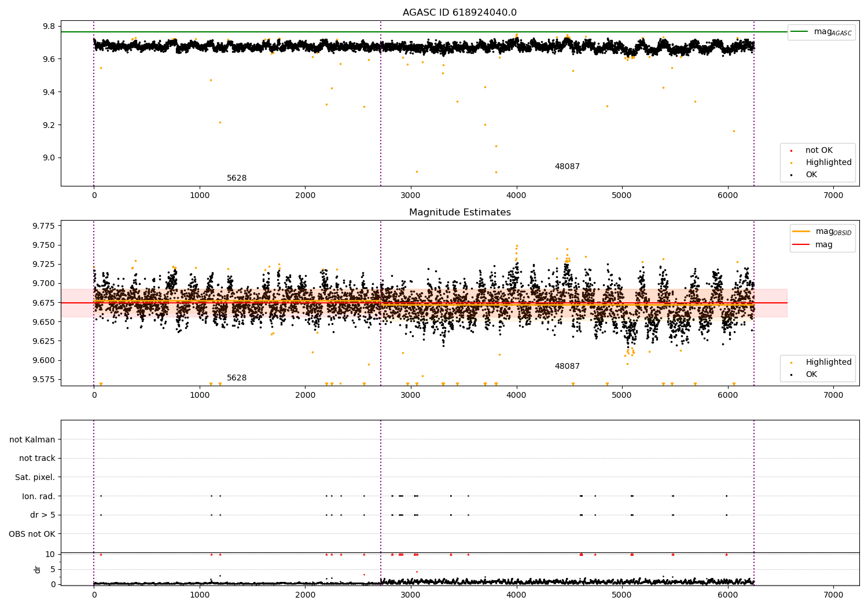The width and height of the screenshot is (868, 608).
Task: Click the red 'mag' legend line in the middle plot
Action: point(801,245)
